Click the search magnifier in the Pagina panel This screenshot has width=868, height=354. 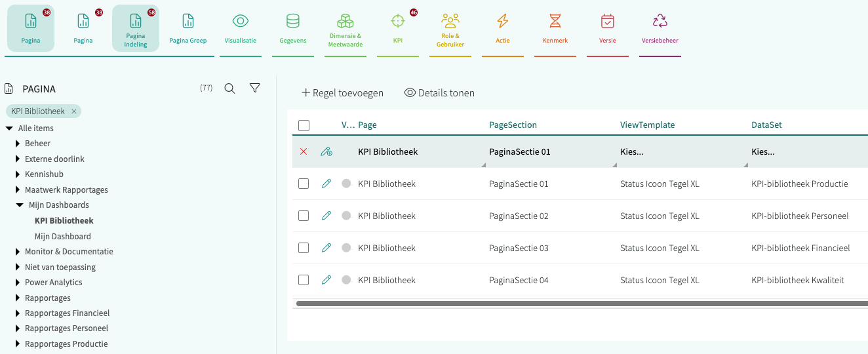(x=229, y=88)
